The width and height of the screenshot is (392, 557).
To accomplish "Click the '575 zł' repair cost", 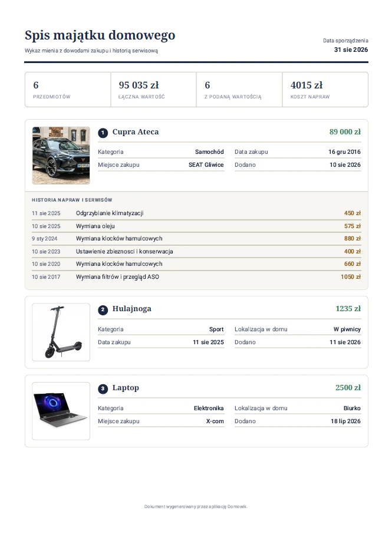I will pyautogui.click(x=352, y=226).
